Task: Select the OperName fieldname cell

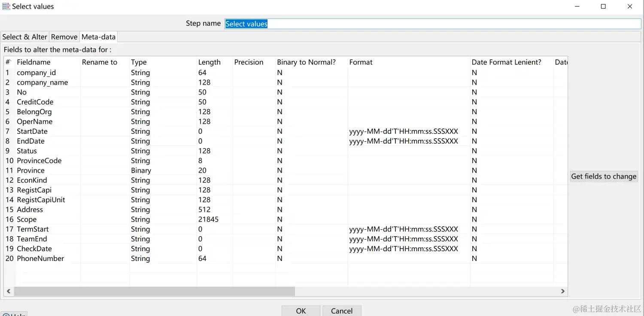Action: pyautogui.click(x=48, y=122)
